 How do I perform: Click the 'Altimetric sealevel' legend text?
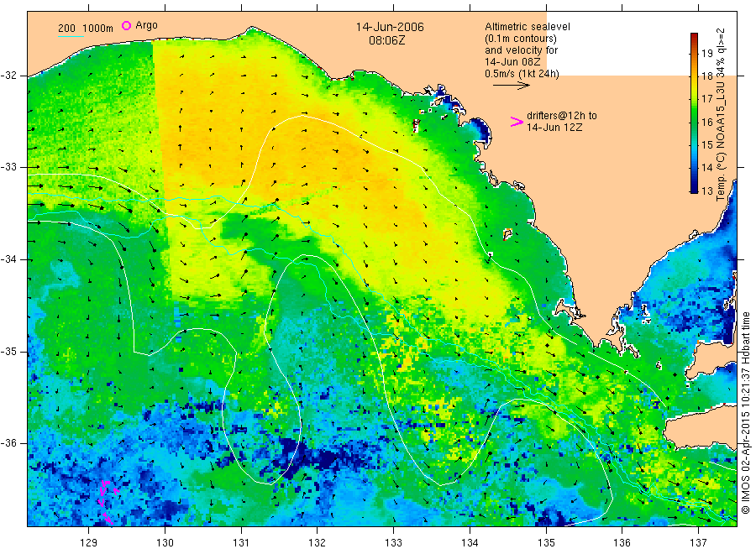click(x=527, y=27)
